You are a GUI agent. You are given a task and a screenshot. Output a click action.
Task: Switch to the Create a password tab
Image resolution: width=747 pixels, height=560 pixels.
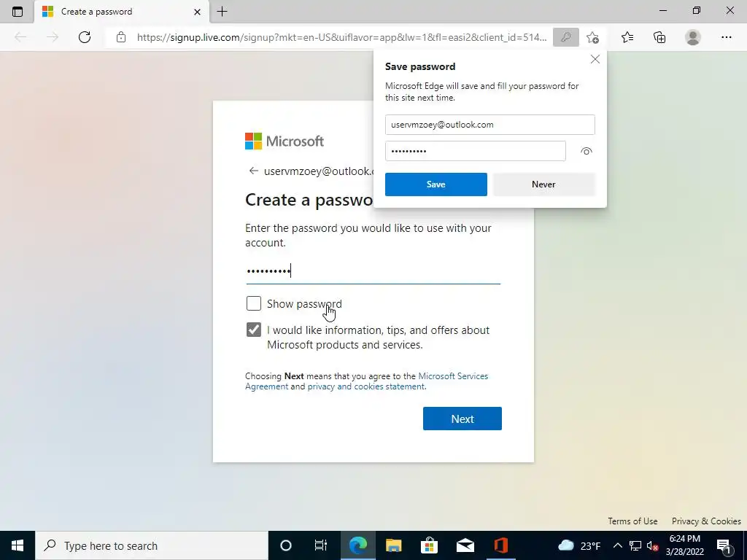(122, 12)
